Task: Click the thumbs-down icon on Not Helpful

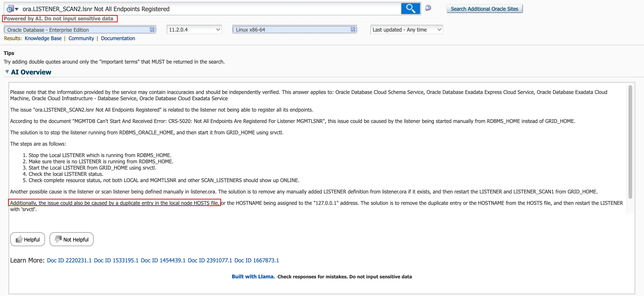Action: tap(58, 239)
